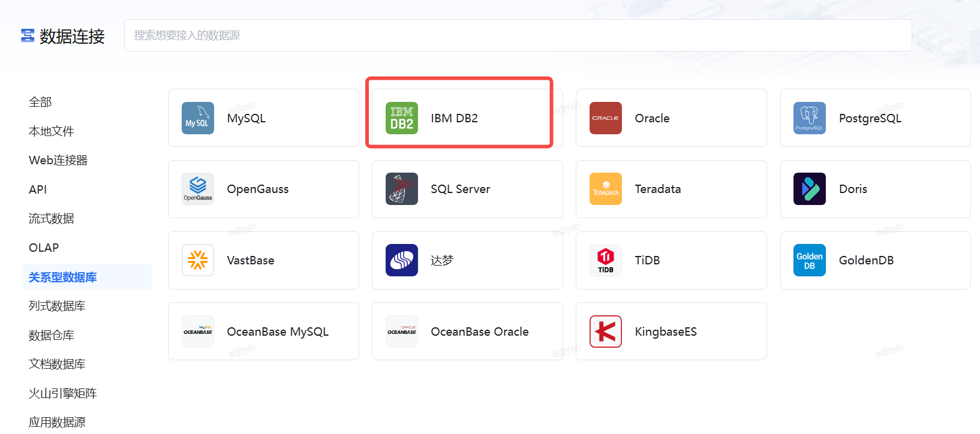Select the API category
The image size is (980, 434).
38,189
